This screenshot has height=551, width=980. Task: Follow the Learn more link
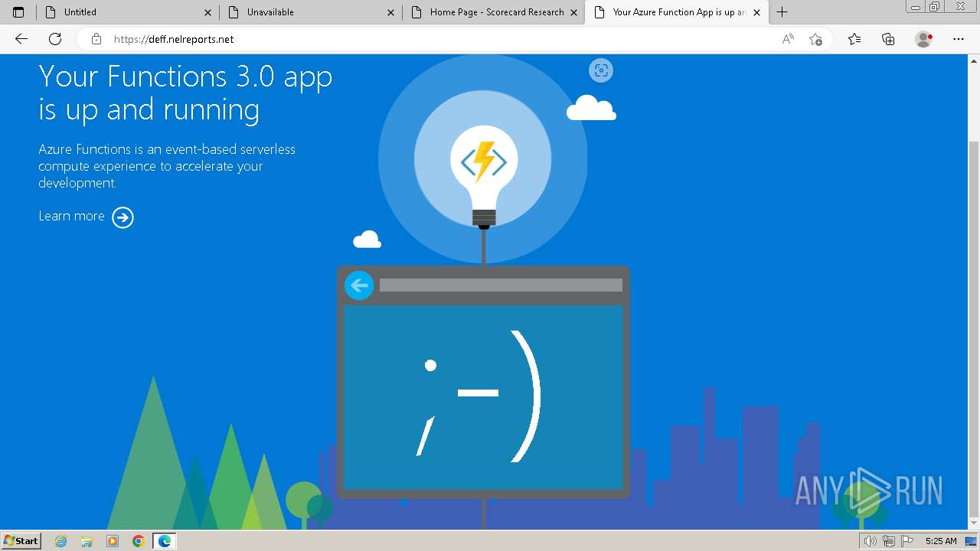click(71, 216)
